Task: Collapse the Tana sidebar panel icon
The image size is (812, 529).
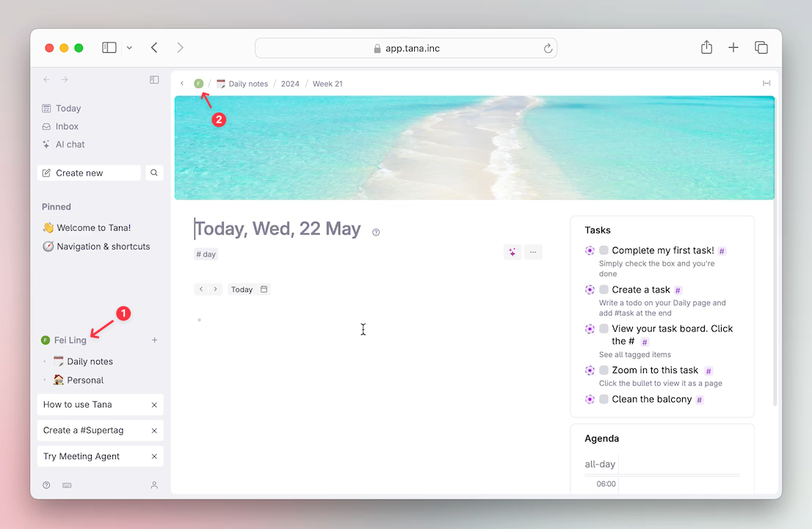Action: [154, 79]
